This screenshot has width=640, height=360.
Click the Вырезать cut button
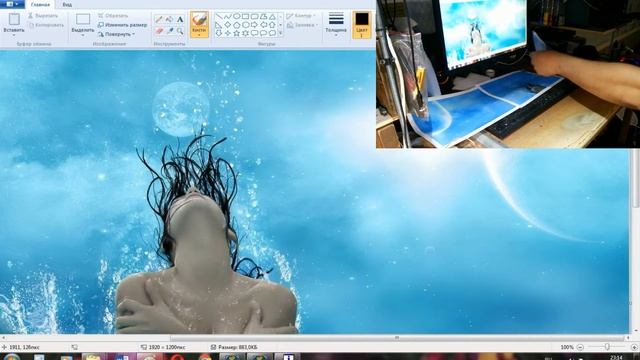[43, 16]
